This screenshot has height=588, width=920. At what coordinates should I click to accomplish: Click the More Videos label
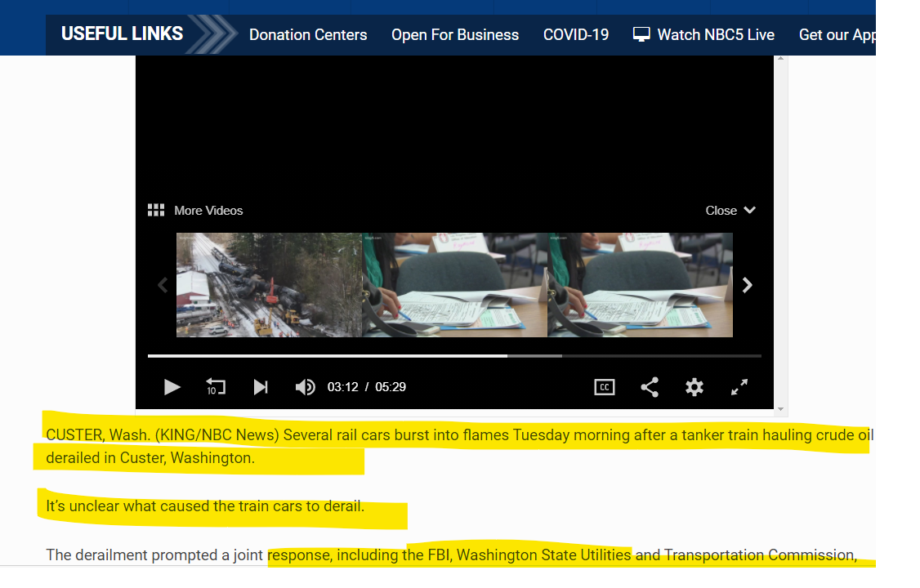click(208, 211)
